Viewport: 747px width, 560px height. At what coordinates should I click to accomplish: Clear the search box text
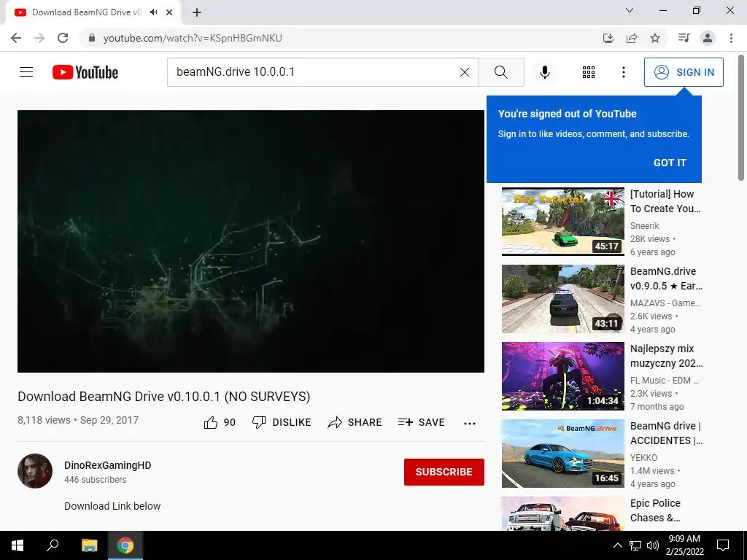coord(465,72)
